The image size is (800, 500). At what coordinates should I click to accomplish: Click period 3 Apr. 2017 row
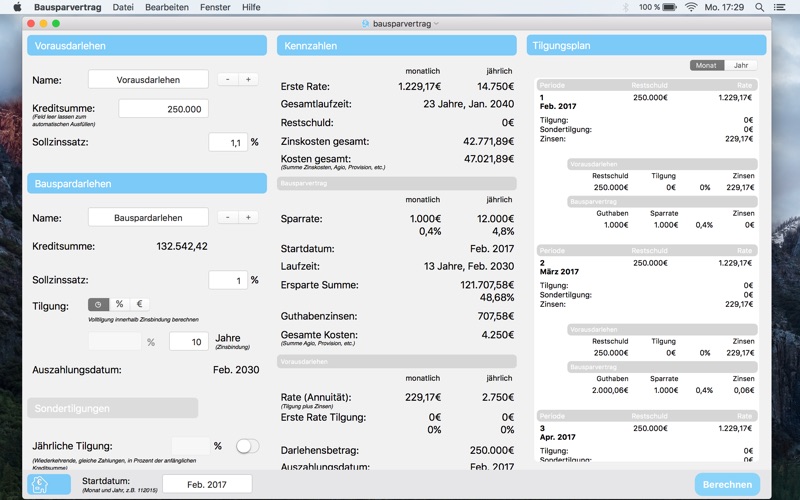[646, 433]
